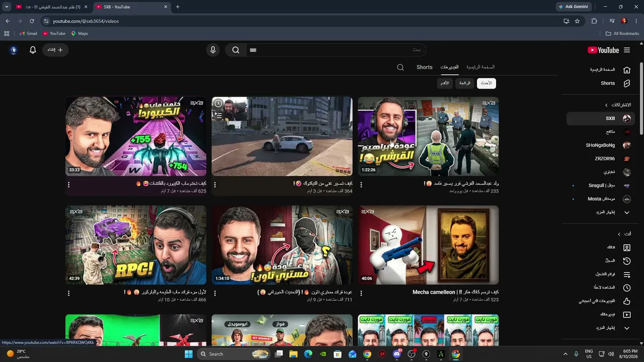
Task: Select the الرائجة popular filter chip
Action: [465, 83]
